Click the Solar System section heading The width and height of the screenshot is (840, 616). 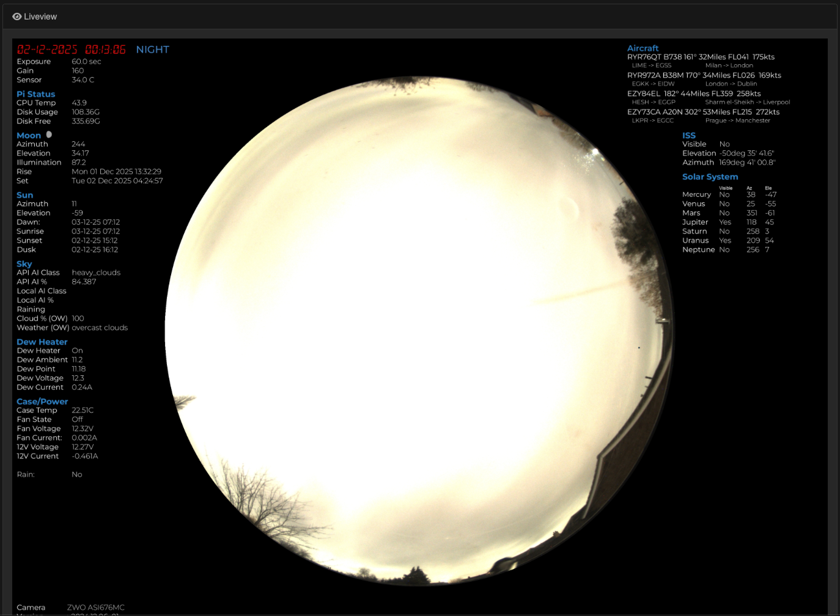[710, 177]
